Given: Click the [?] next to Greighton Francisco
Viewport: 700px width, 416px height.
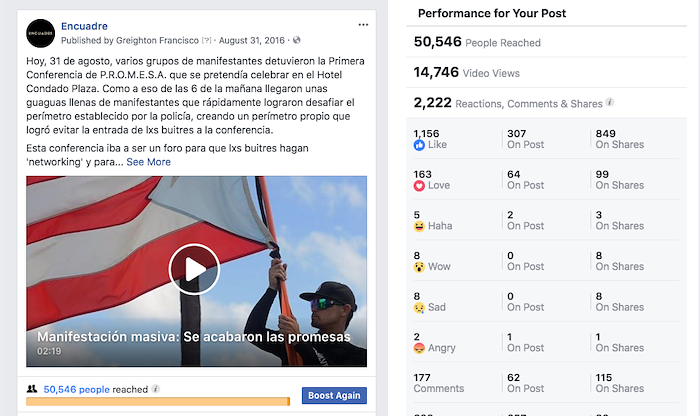Looking at the screenshot, I should pyautogui.click(x=206, y=41).
